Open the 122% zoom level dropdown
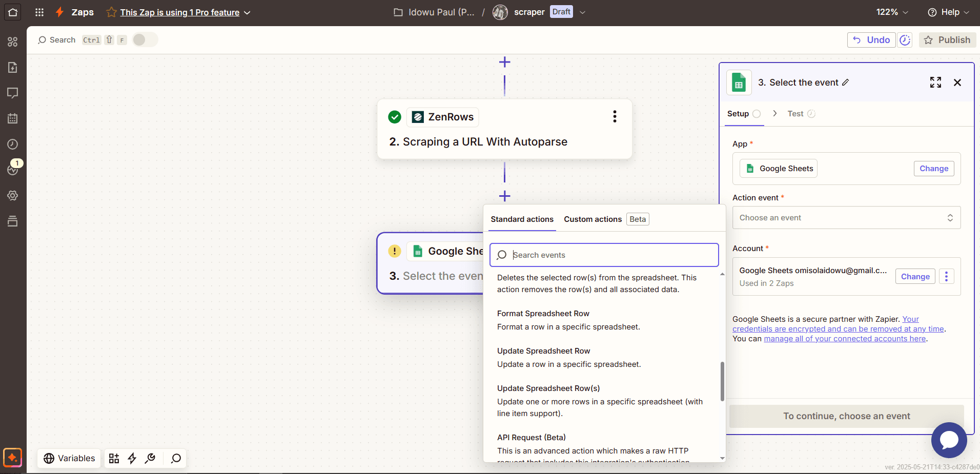Image resolution: width=980 pixels, height=474 pixels. [x=892, y=12]
